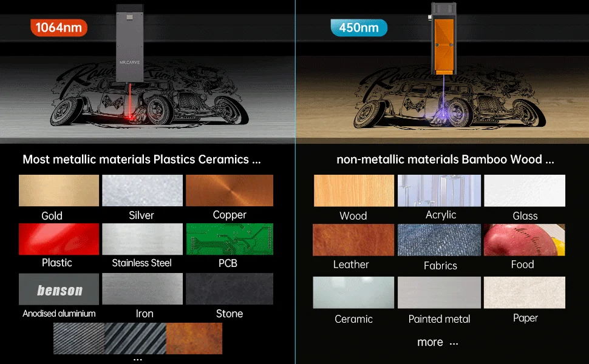The image size is (589, 364).
Task: Click the gray MR.CARVE laser module
Action: click(x=129, y=43)
